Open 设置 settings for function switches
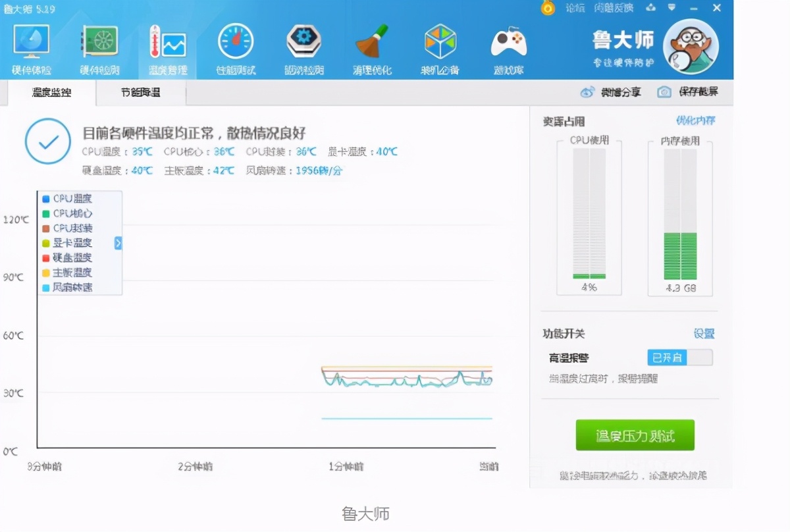790x532 pixels. click(705, 334)
